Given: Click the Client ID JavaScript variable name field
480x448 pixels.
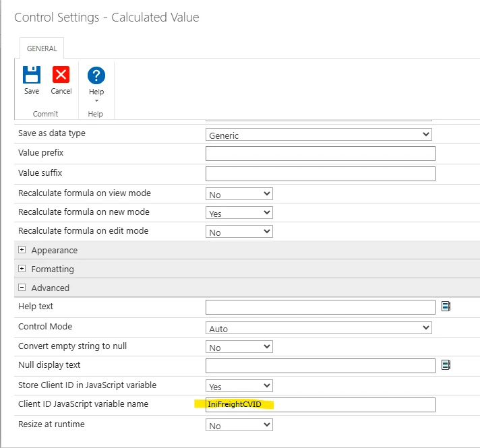Looking at the screenshot, I should [320, 405].
